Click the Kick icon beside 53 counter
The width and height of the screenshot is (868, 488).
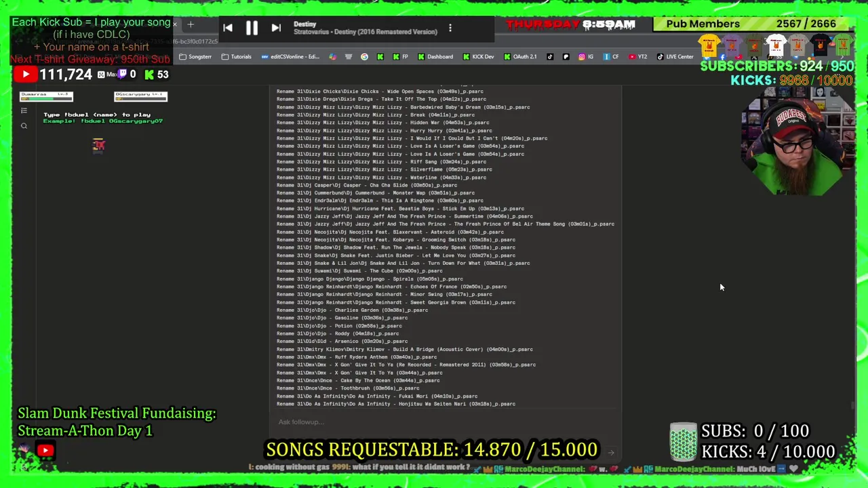[x=149, y=75]
